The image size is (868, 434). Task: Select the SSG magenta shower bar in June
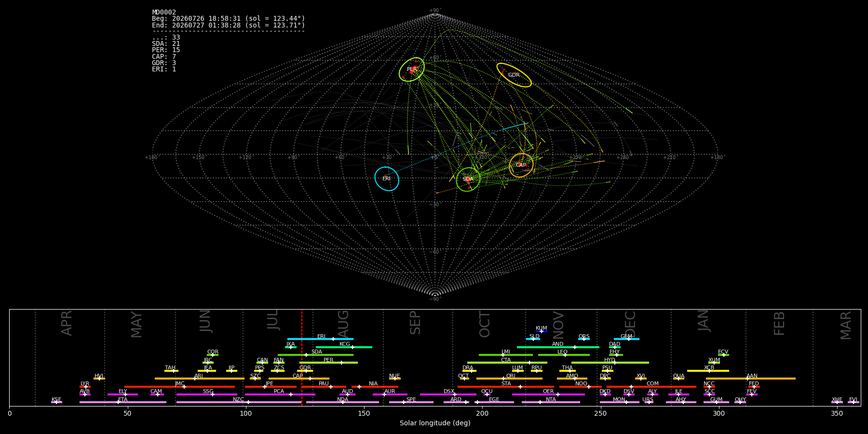click(207, 394)
